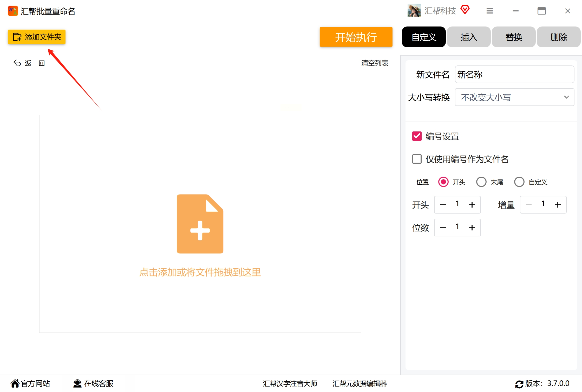Click the hamburger menu icon in title bar
This screenshot has height=392, width=582.
point(489,11)
